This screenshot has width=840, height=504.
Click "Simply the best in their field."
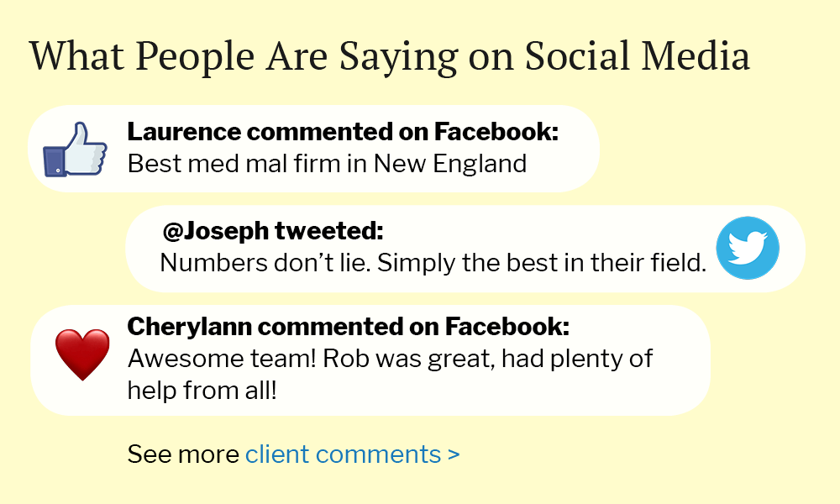click(541, 263)
